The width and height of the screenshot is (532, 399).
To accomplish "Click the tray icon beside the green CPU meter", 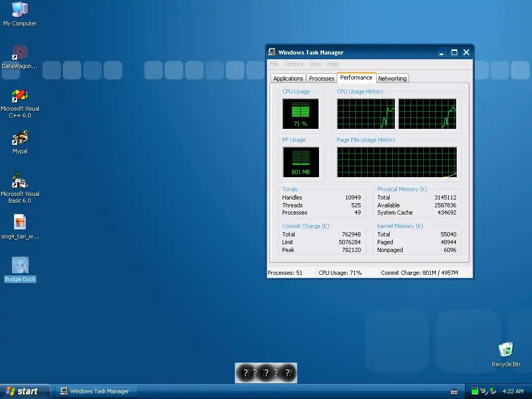I will (484, 391).
